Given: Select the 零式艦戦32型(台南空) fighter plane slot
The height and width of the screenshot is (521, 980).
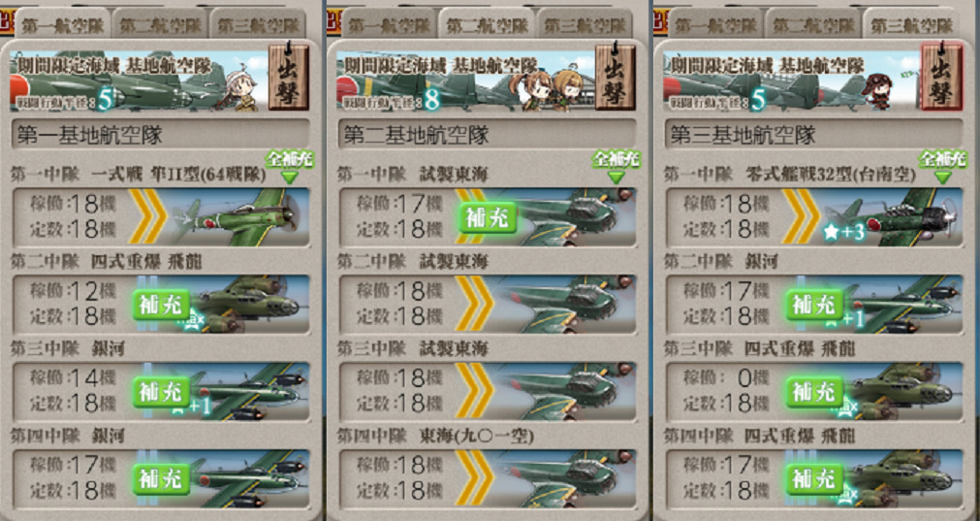Looking at the screenshot, I should pos(814,216).
